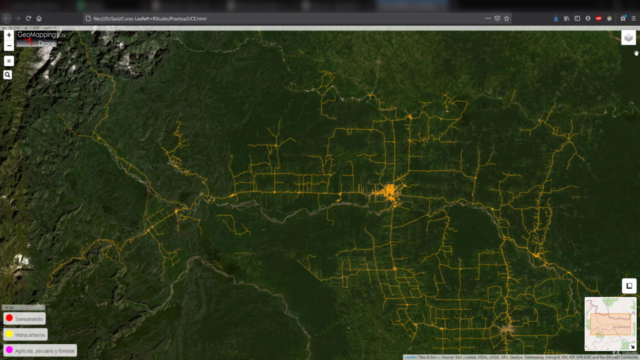The height and width of the screenshot is (360, 640).
Task: Open the browser home page
Action: (39, 18)
